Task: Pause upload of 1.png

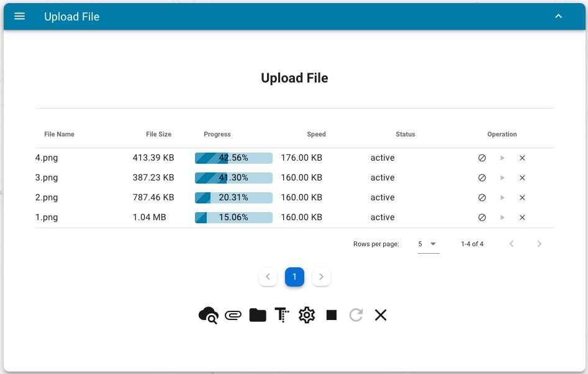Action: (x=482, y=217)
